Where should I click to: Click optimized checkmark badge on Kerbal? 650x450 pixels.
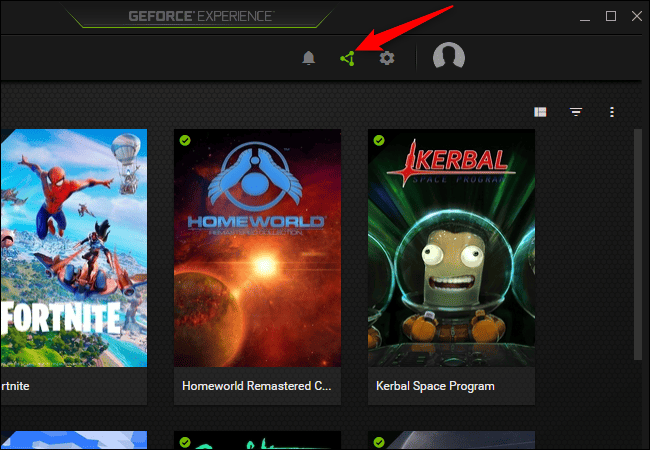tap(379, 140)
